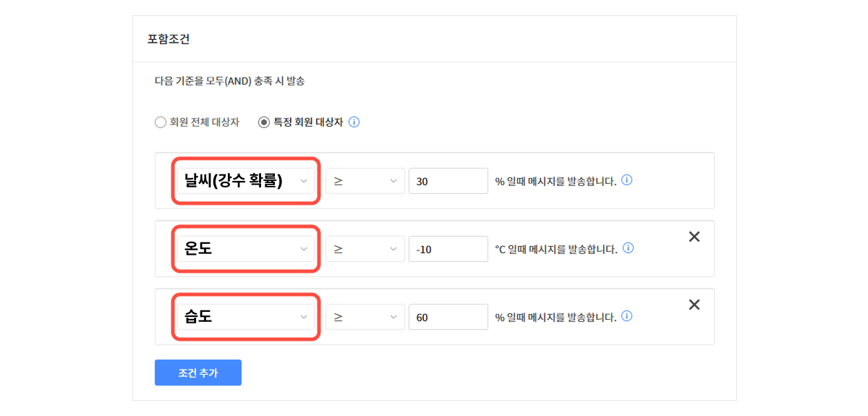Click info icon on 온도 condition row
Viewport: 868px width, 416px height.
pyautogui.click(x=629, y=248)
